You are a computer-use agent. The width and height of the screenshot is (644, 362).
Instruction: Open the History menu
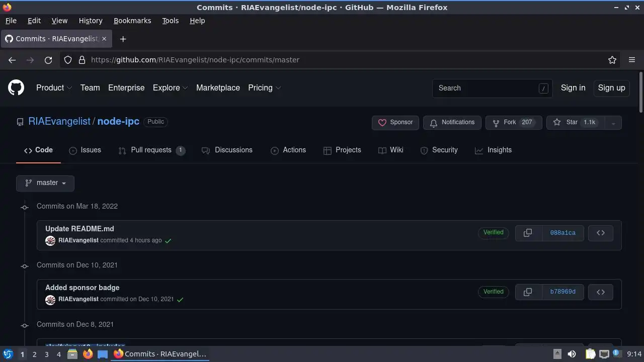(x=91, y=21)
